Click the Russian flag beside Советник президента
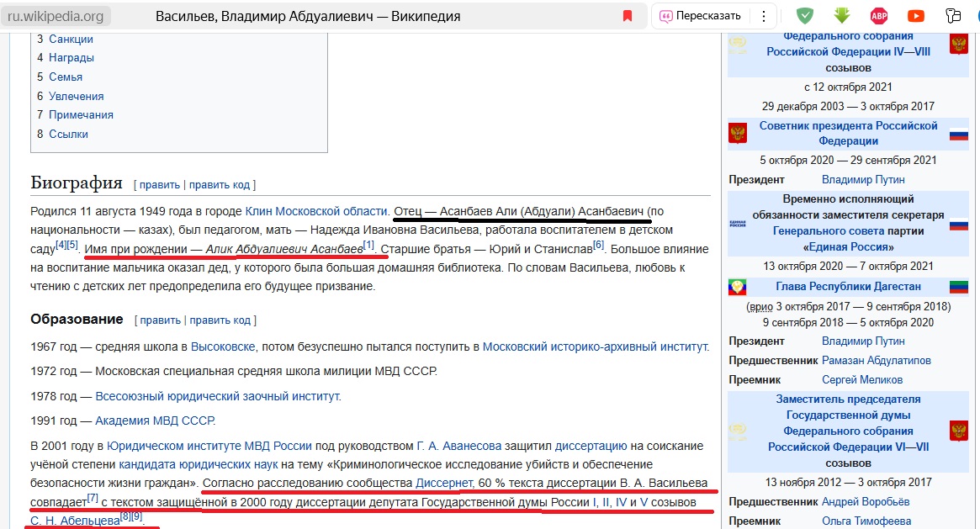The width and height of the screenshot is (980, 529). pos(958,134)
